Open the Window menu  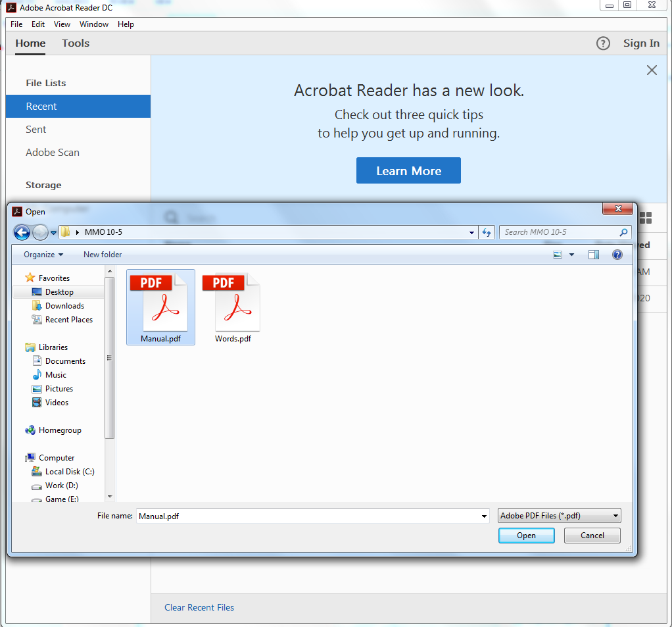pyautogui.click(x=94, y=24)
